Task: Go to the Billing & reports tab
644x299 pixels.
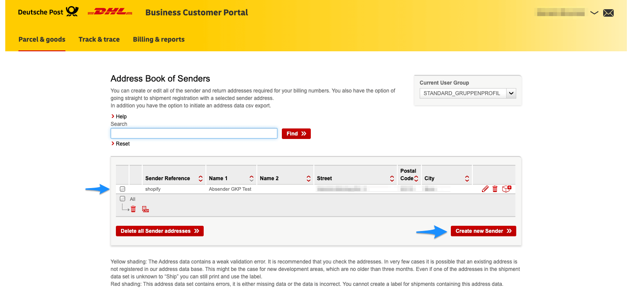Action: pyautogui.click(x=159, y=39)
